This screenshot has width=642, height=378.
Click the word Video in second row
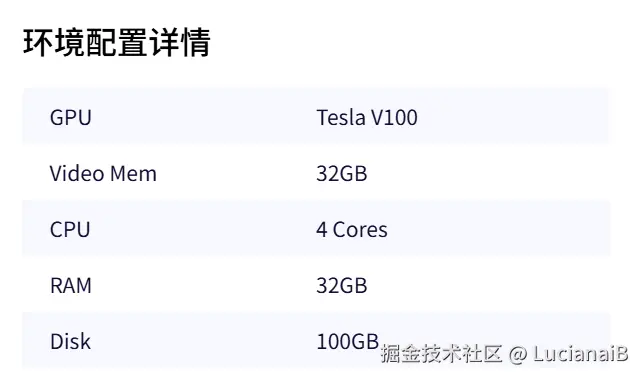[x=77, y=173]
